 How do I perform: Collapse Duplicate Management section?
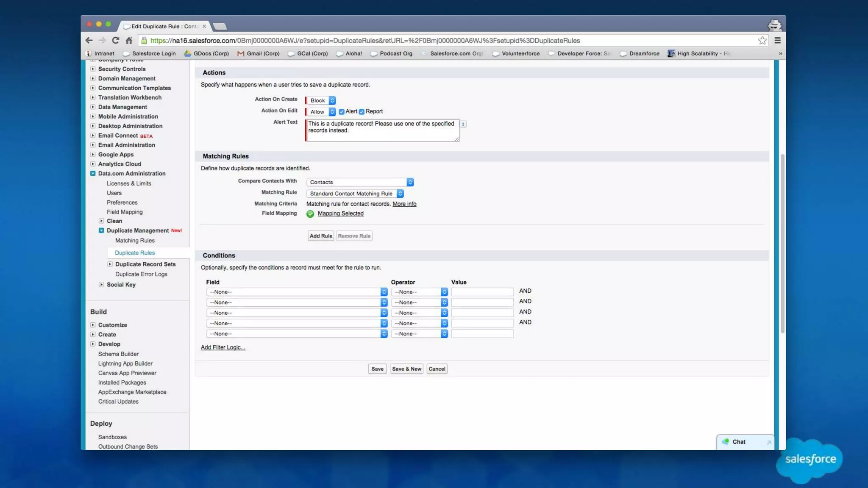[x=101, y=230]
